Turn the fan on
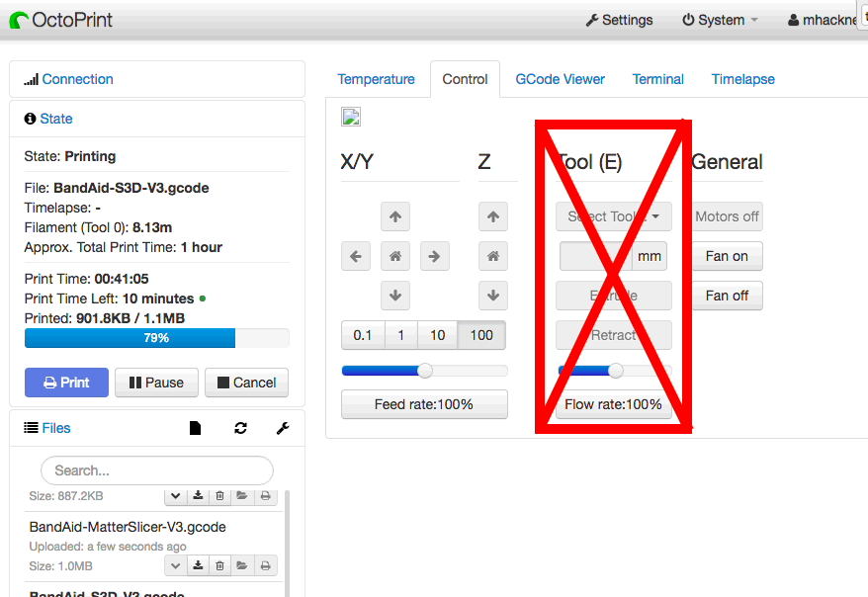The image size is (868, 597). click(727, 256)
